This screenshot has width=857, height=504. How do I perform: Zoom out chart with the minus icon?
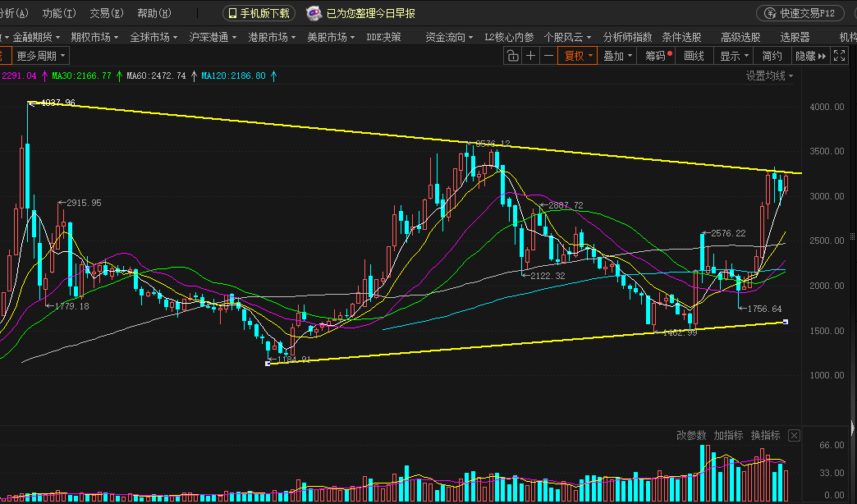pyautogui.click(x=548, y=56)
